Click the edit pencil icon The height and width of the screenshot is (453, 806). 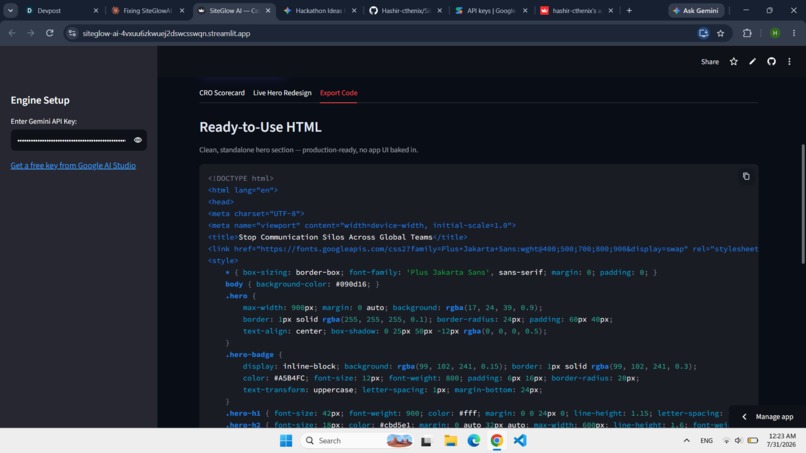click(x=753, y=62)
